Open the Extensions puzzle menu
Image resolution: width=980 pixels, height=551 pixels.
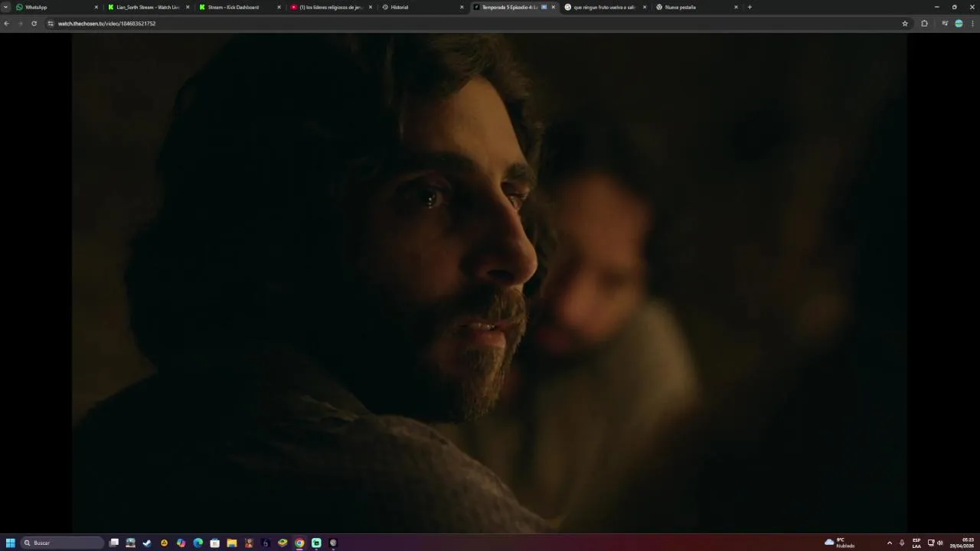coord(924,24)
